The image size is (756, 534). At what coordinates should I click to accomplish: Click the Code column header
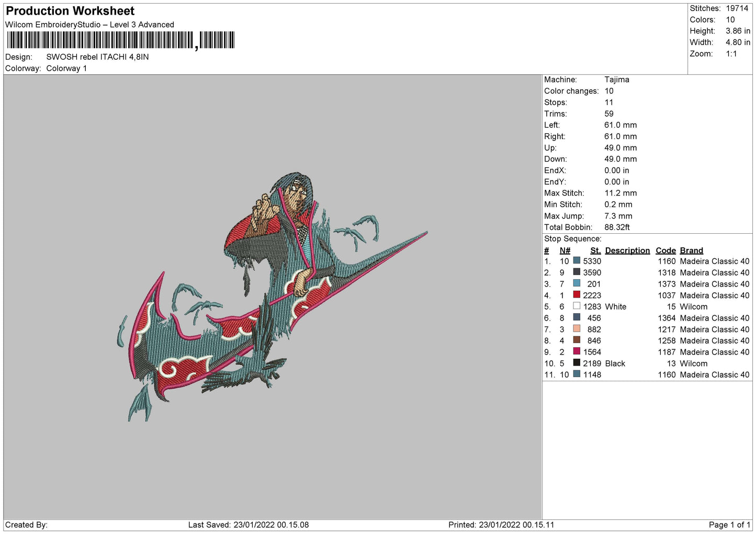[665, 251]
